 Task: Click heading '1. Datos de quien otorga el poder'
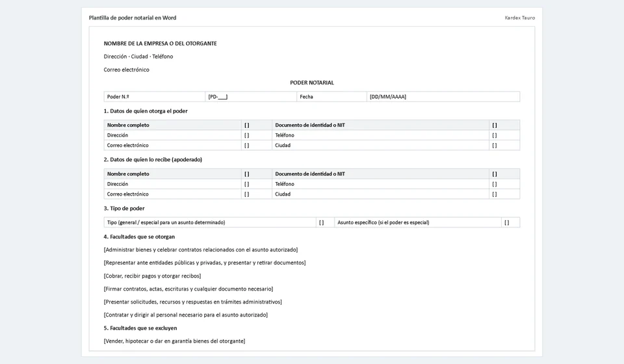[x=146, y=111]
